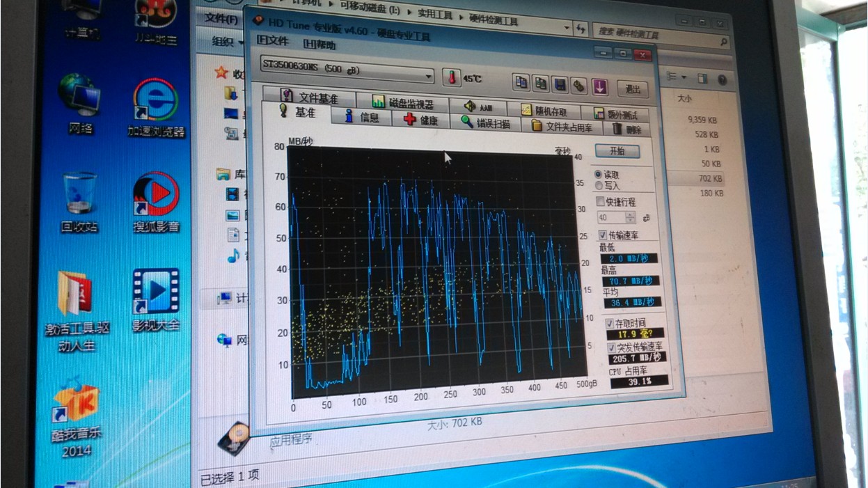This screenshot has width=868, height=488.
Task: Open ST3500630NS drive dropdown
Action: 429,76
